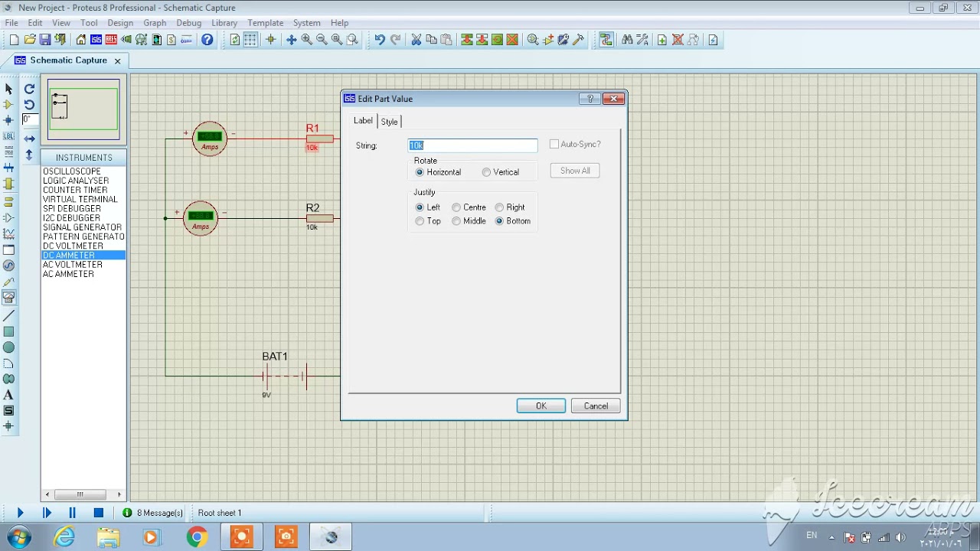The width and height of the screenshot is (980, 551).
Task: Save the project with the floppy icon
Action: (x=45, y=40)
